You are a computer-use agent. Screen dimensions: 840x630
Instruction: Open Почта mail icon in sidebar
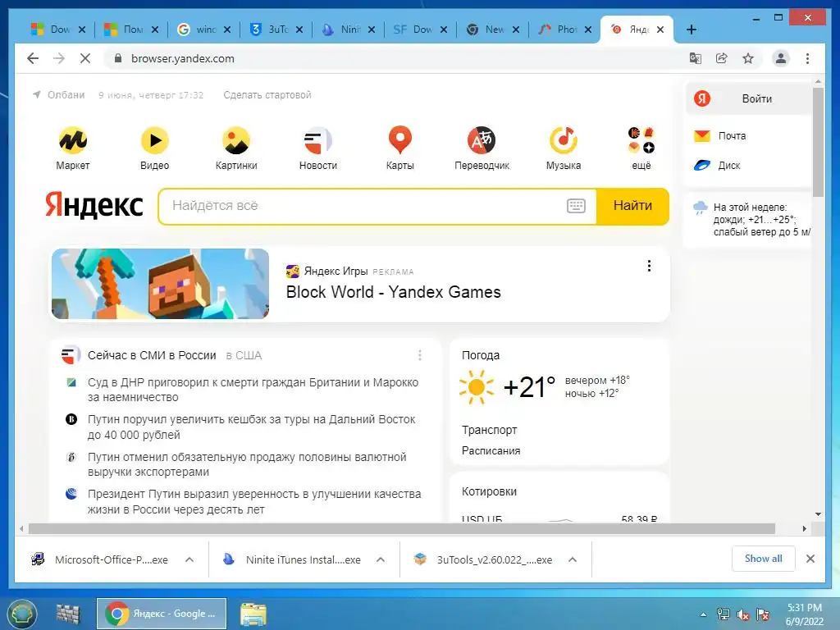[702, 136]
